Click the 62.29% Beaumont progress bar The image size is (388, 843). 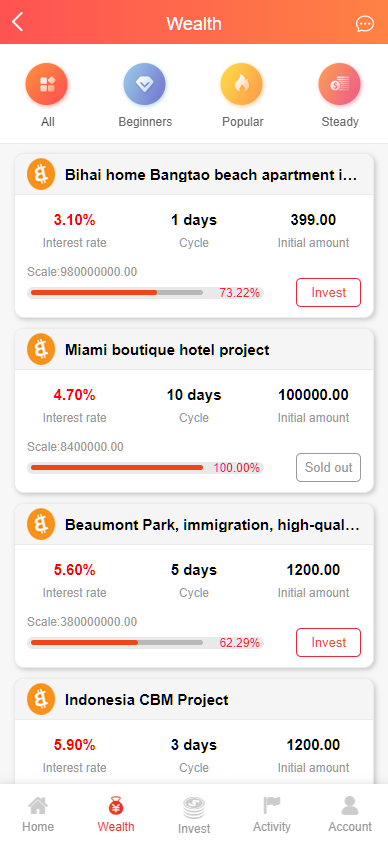tap(117, 642)
